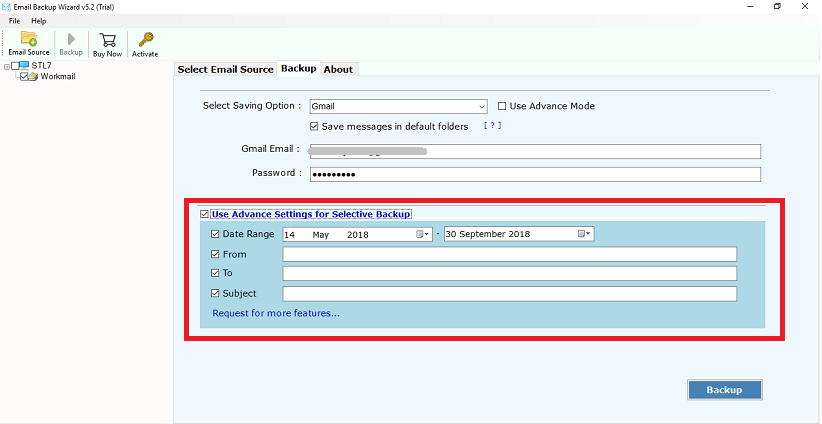Select the Workmail tree item label
This screenshot has height=424, width=822.
tap(58, 77)
